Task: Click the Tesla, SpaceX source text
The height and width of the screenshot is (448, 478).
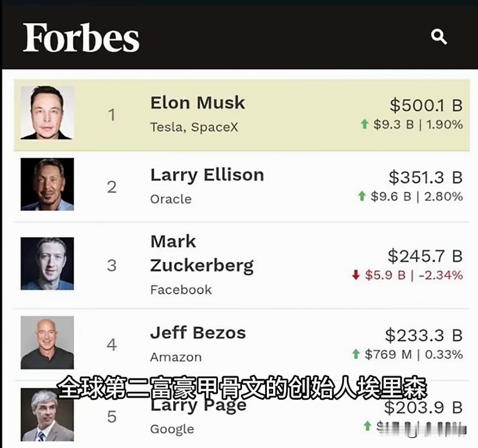Action: (194, 127)
